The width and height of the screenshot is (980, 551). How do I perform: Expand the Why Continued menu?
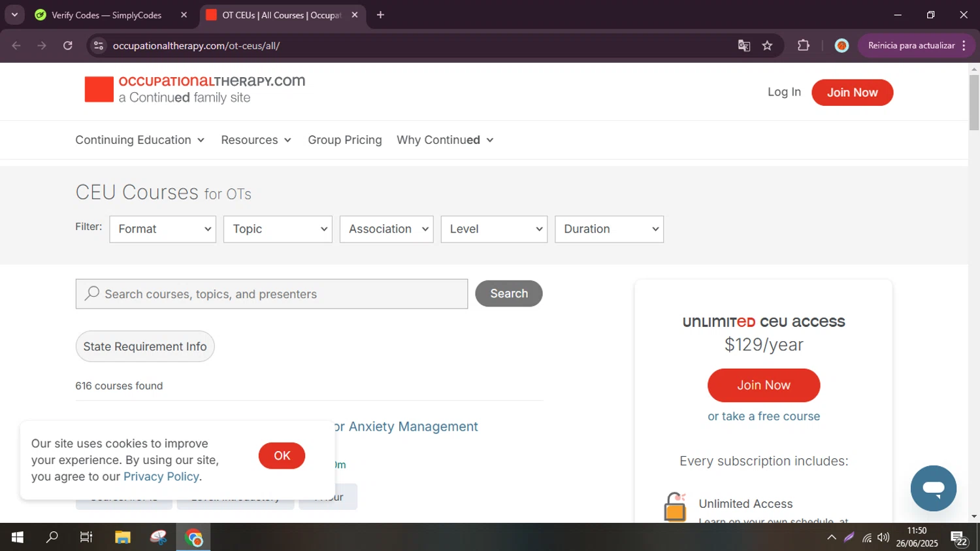445,140
